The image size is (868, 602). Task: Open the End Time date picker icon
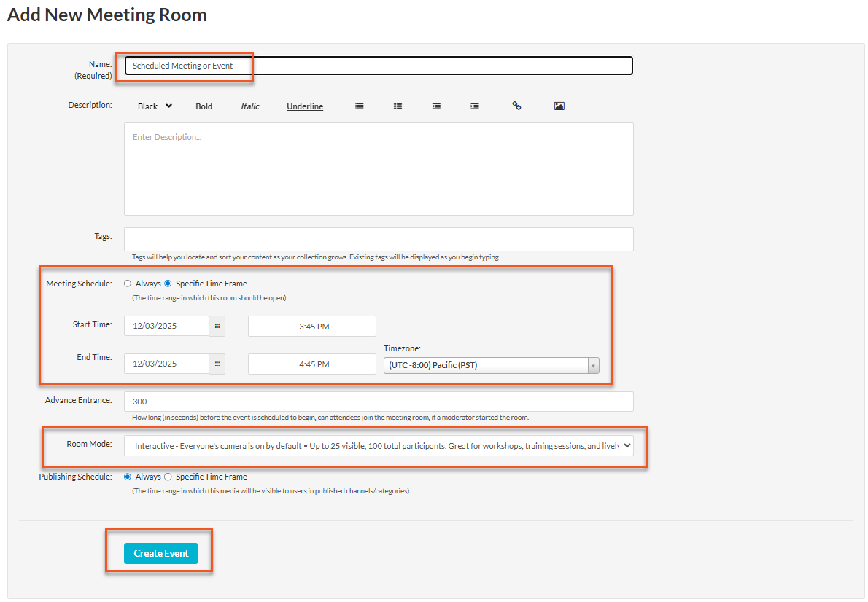point(217,364)
